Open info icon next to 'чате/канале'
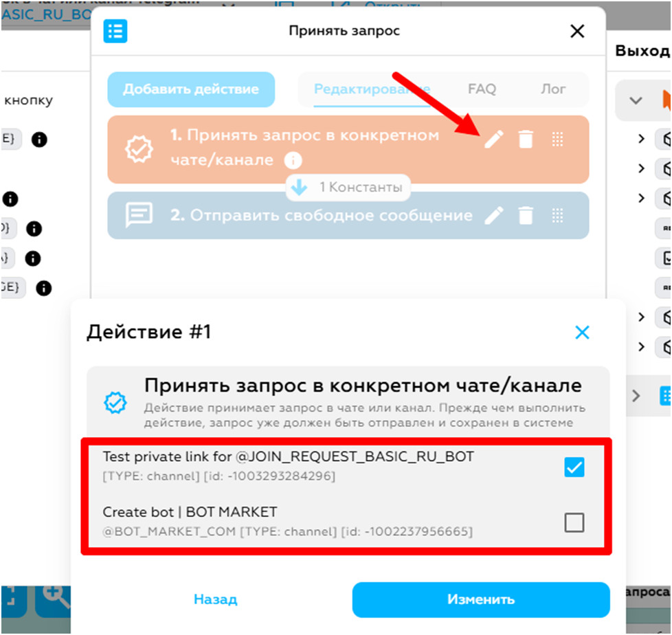The height and width of the screenshot is (635, 672). click(293, 160)
